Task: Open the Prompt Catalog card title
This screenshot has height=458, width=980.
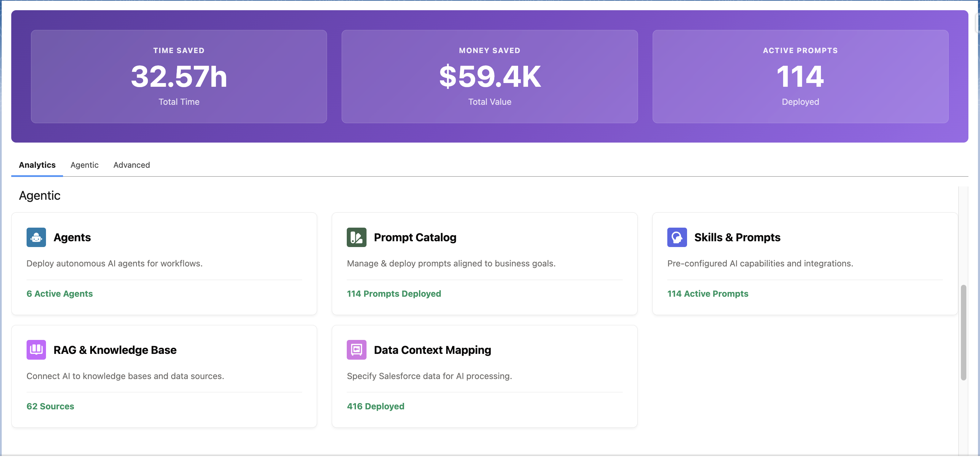Action: [x=415, y=237]
